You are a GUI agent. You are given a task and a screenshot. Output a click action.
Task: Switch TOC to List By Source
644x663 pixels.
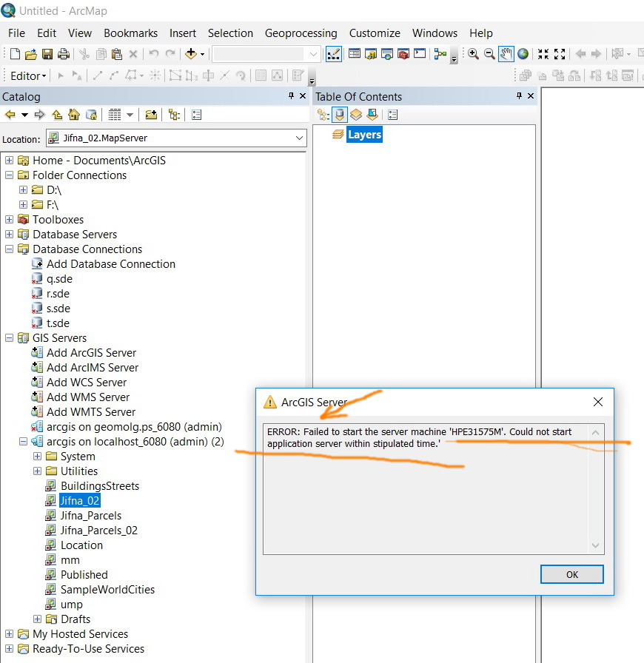[x=339, y=115]
